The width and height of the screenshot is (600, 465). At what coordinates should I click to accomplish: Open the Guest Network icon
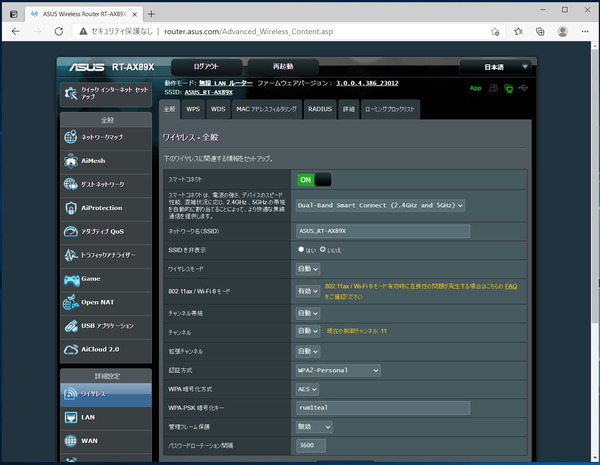click(71, 184)
